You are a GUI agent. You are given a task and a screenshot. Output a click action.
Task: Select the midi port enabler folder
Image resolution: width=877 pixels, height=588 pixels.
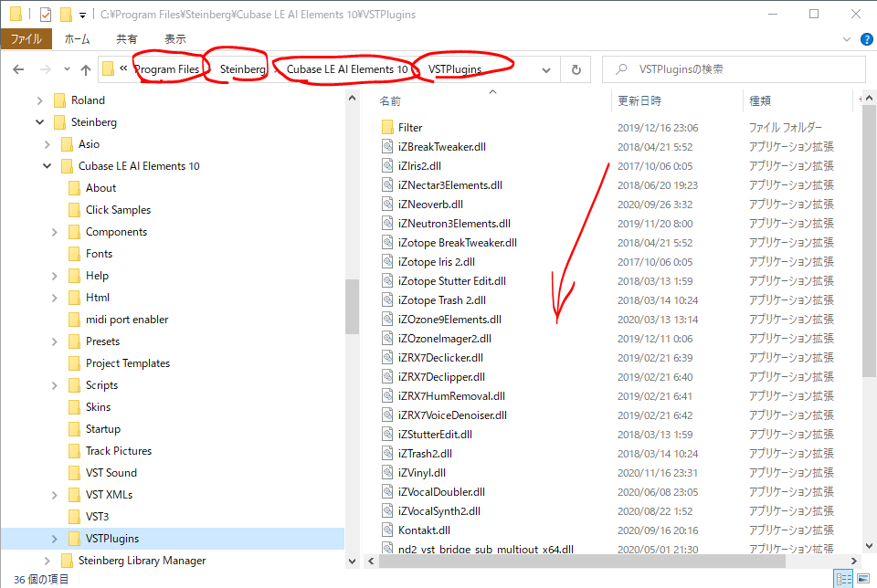pyautogui.click(x=127, y=320)
